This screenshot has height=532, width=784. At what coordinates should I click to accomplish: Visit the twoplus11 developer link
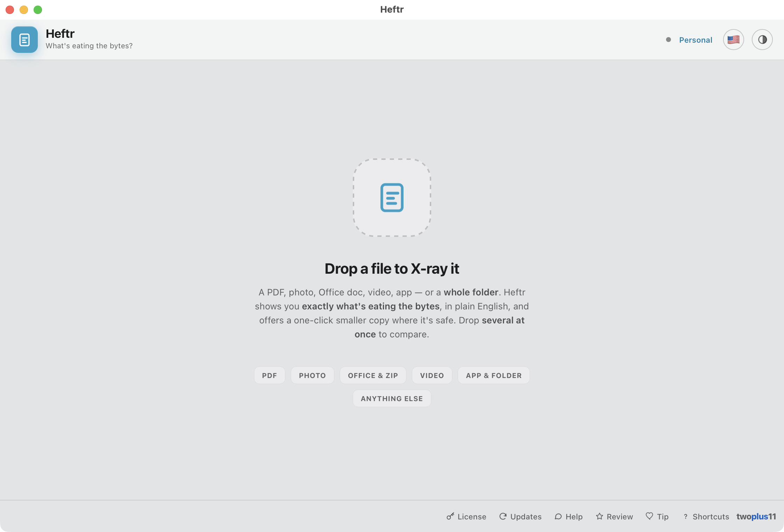point(756,517)
